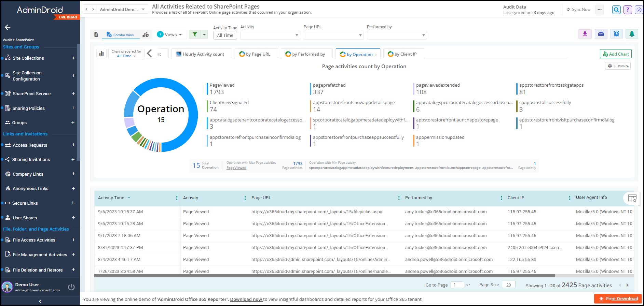Click the Customize chart button
The width and height of the screenshot is (644, 306).
[618, 66]
